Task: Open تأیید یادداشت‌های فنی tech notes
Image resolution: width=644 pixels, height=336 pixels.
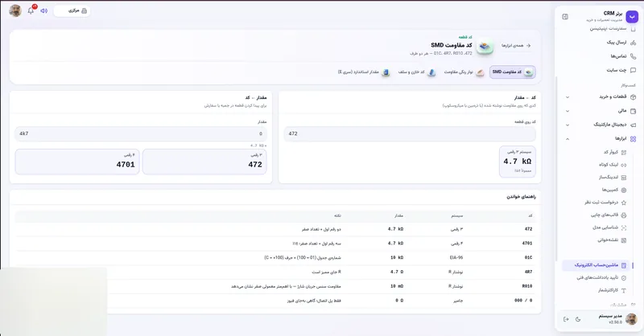Action: pyautogui.click(x=601, y=278)
